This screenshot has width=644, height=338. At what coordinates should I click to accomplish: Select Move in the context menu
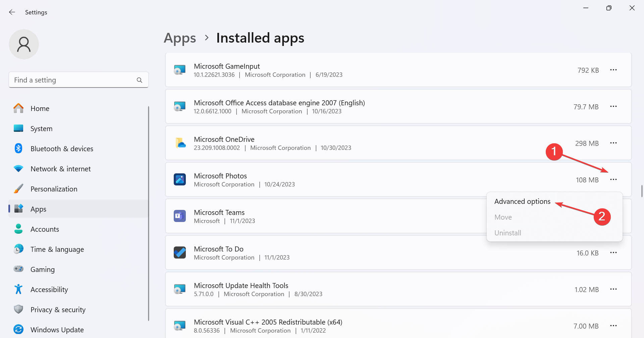(x=503, y=217)
